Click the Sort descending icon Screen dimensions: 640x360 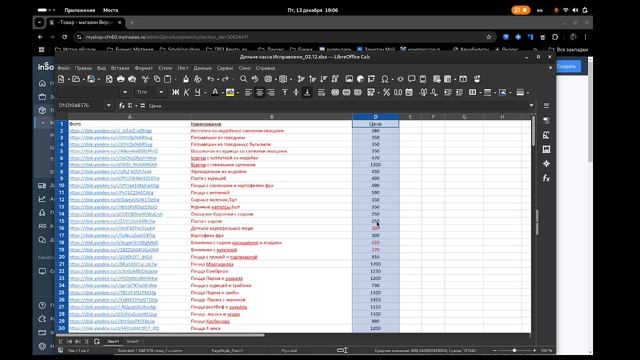click(x=324, y=79)
